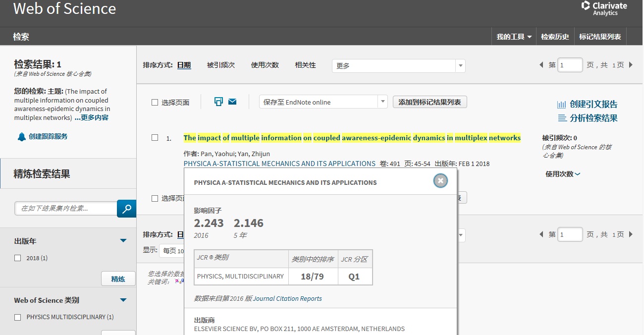The image size is (644, 335).
Task: Click the bell icon for tracking service
Action: pos(21,137)
